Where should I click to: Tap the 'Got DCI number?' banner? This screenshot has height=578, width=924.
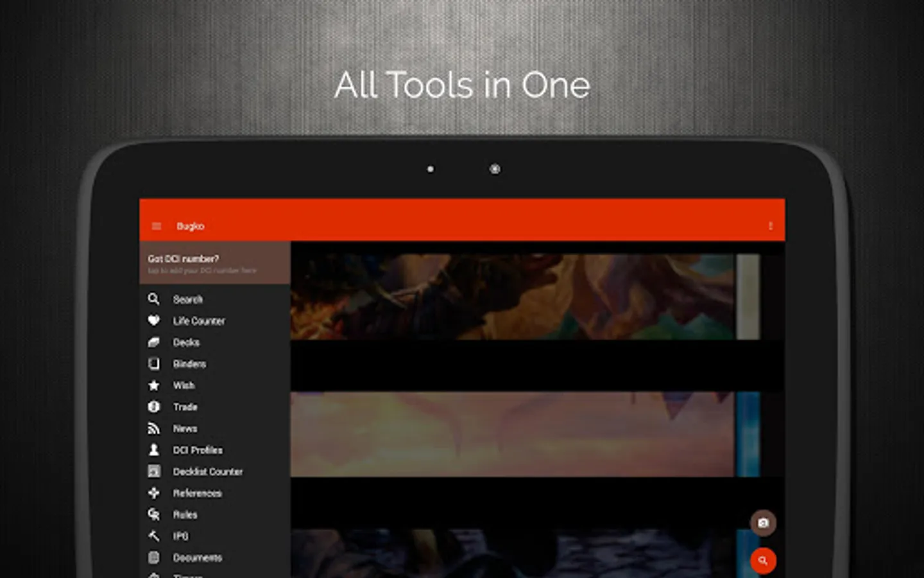coord(214,263)
